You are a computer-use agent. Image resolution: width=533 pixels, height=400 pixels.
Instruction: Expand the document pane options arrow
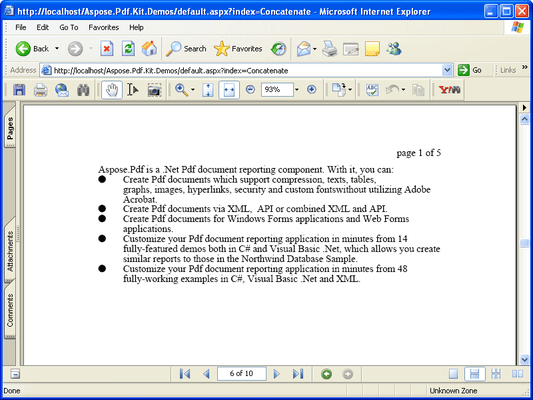[x=525, y=107]
